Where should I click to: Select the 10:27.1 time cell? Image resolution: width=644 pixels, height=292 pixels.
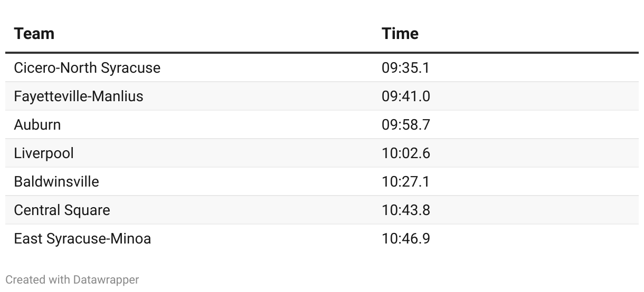405,182
